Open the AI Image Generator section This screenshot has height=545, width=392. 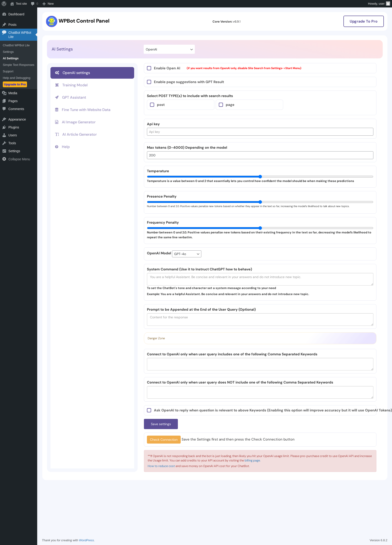point(79,122)
